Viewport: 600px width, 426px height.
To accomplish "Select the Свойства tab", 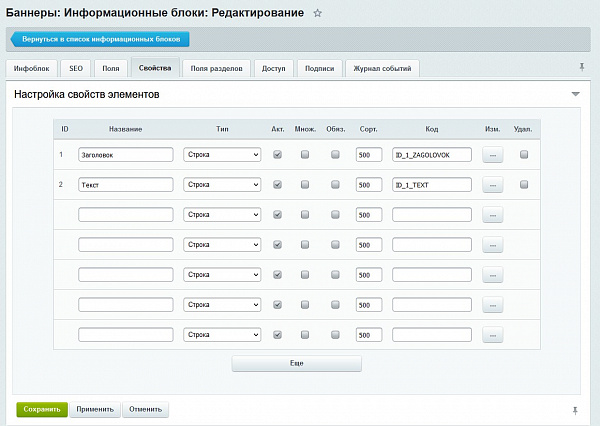I will point(155,68).
